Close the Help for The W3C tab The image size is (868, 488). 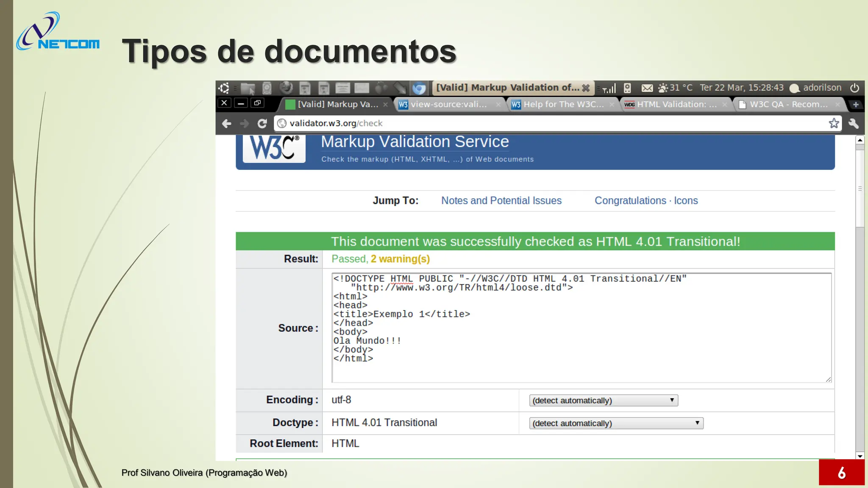click(612, 104)
